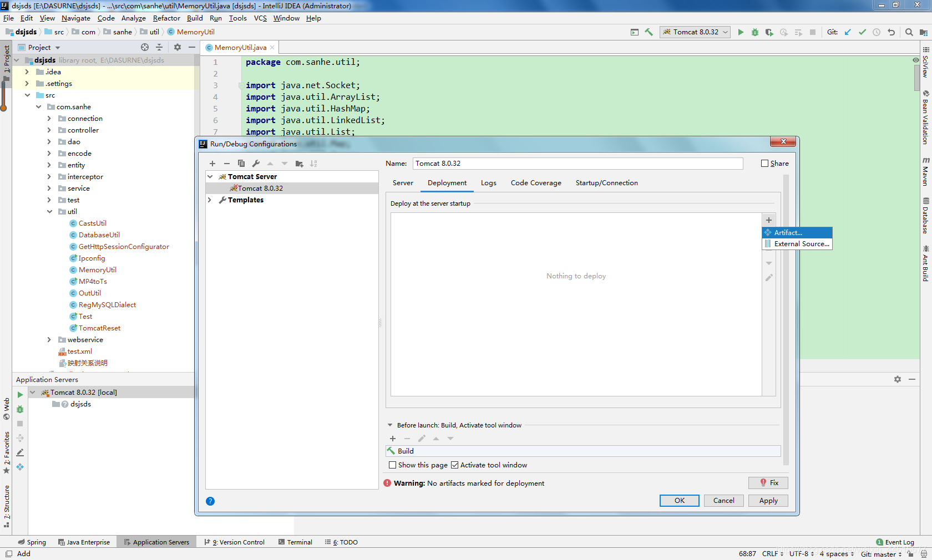Screen dimensions: 932x560
Task: Click debug icon in Application Servers panel
Action: pos(20,409)
